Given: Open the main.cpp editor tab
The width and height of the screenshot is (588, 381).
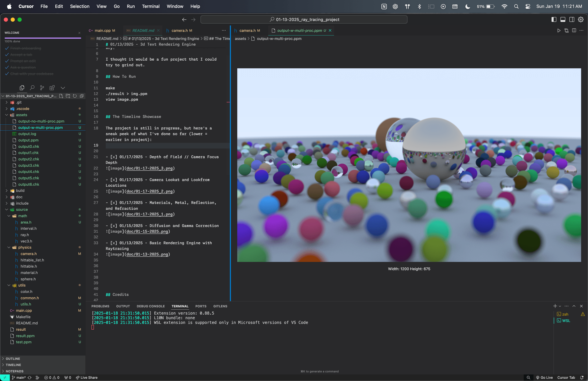Looking at the screenshot, I should pyautogui.click(x=102, y=30).
